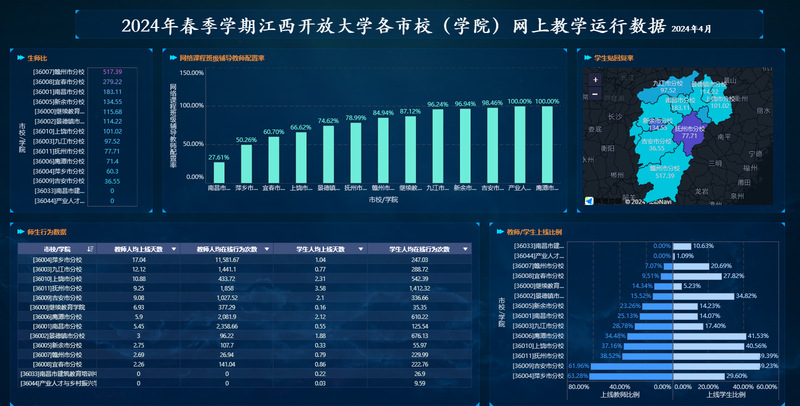
Task: Click the arrow icon beside 学生贴回复率 title
Action: 588,58
